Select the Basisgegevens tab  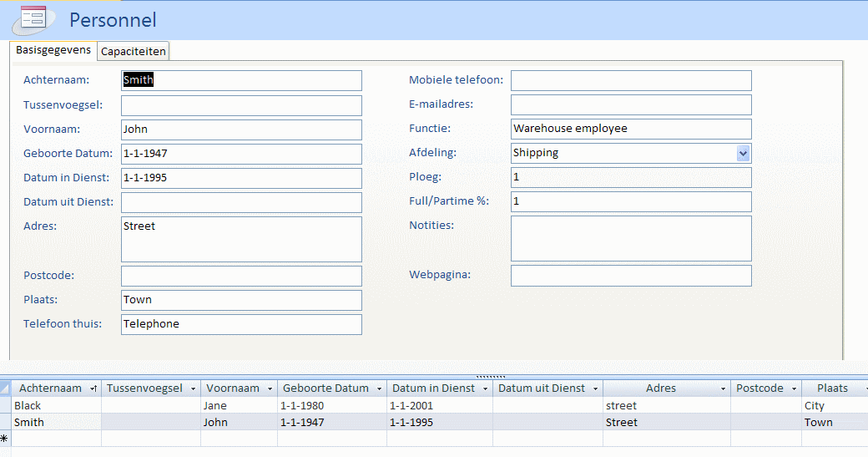pyautogui.click(x=53, y=50)
